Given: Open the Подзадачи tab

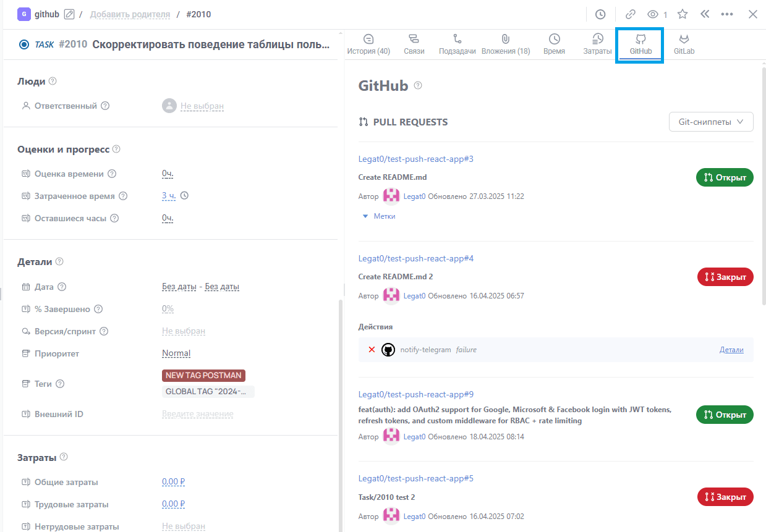Looking at the screenshot, I should [457, 44].
